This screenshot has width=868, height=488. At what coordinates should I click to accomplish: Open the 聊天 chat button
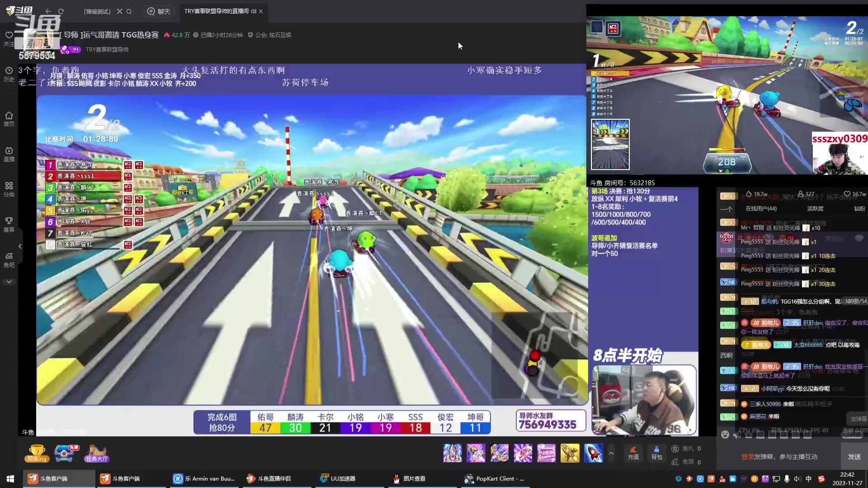(x=159, y=11)
